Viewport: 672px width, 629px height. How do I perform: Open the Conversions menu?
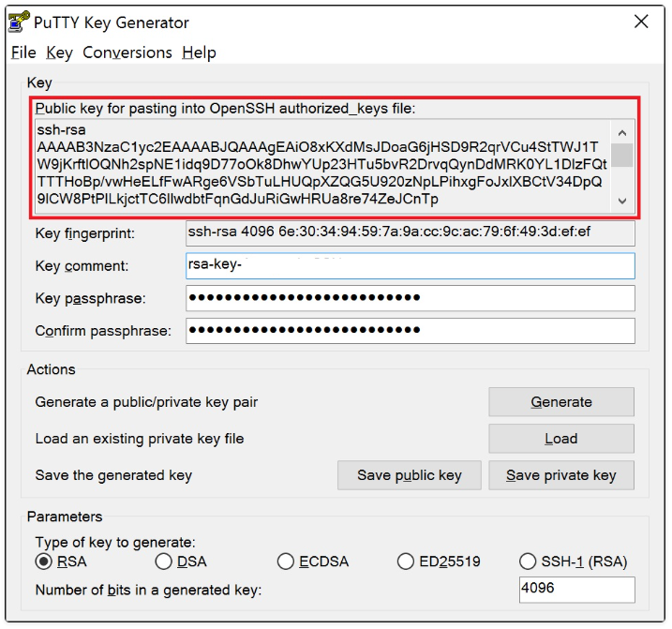click(x=127, y=52)
